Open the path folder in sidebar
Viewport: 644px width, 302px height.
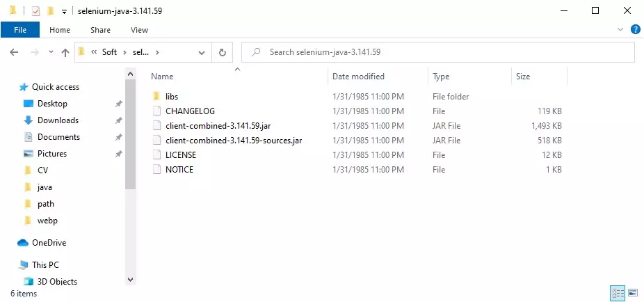click(x=46, y=204)
